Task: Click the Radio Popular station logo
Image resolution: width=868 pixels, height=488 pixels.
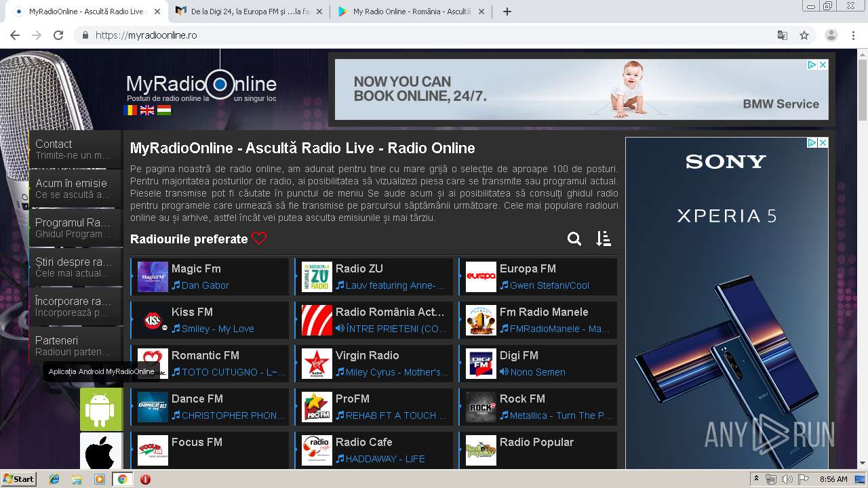Action: pyautogui.click(x=481, y=451)
